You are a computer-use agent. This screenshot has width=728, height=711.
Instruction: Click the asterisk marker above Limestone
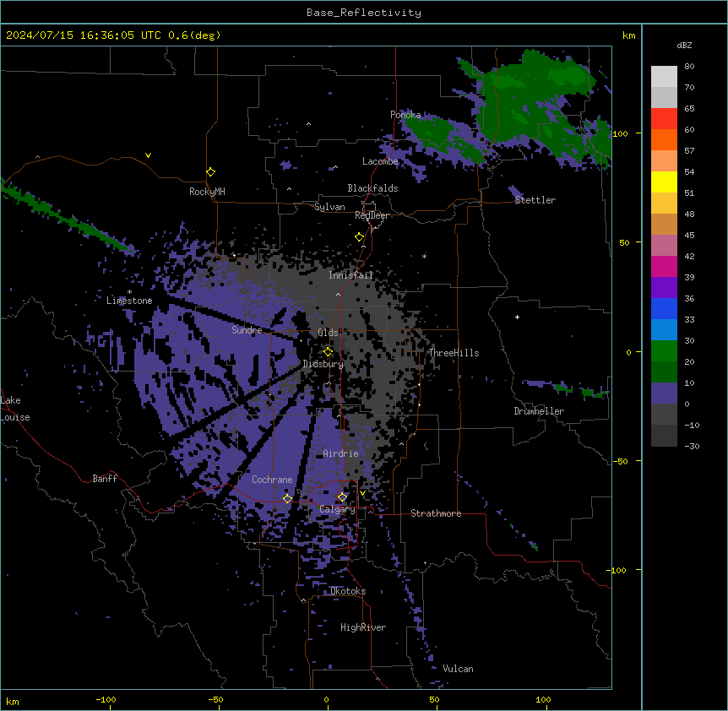point(129,292)
